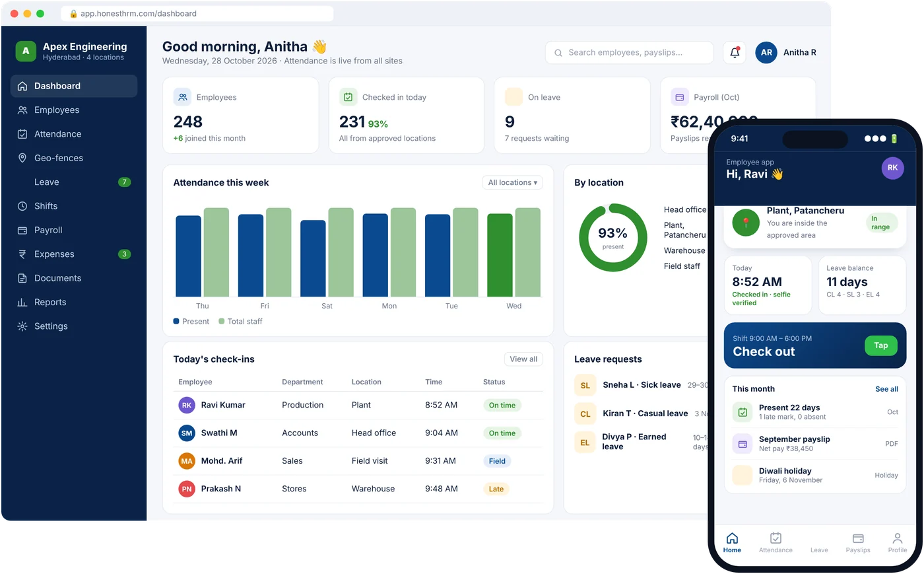Tap the September payslip row
924x574 pixels.
click(x=815, y=444)
